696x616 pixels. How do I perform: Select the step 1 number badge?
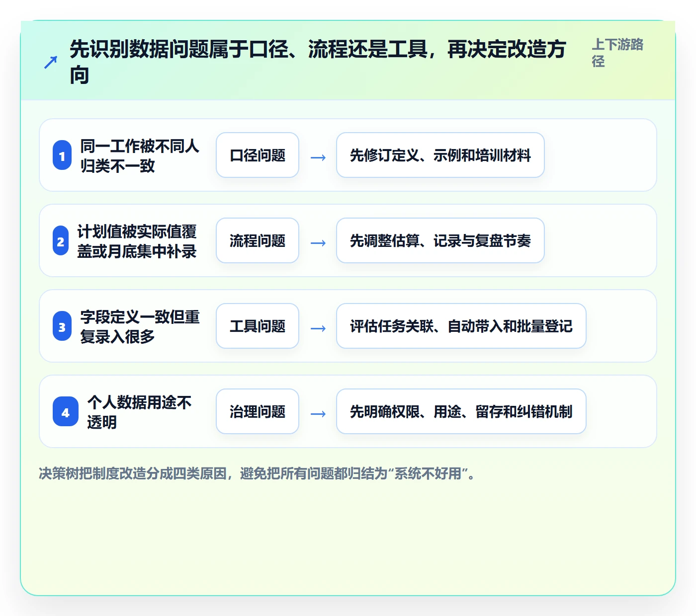(62, 155)
